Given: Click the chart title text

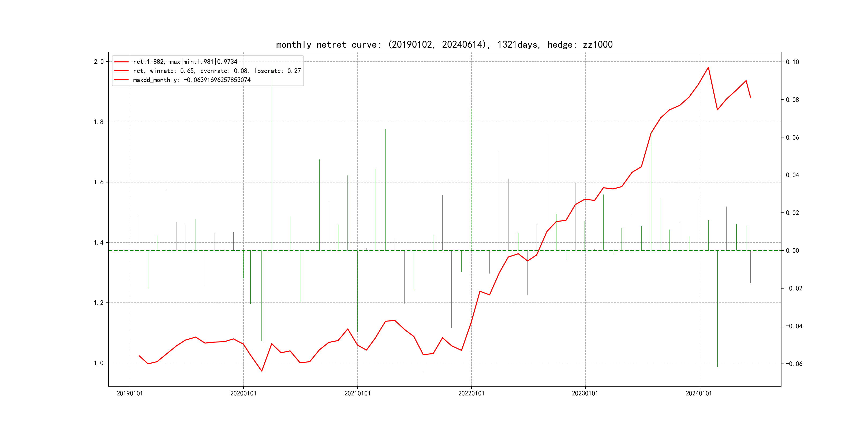Looking at the screenshot, I should tap(444, 44).
